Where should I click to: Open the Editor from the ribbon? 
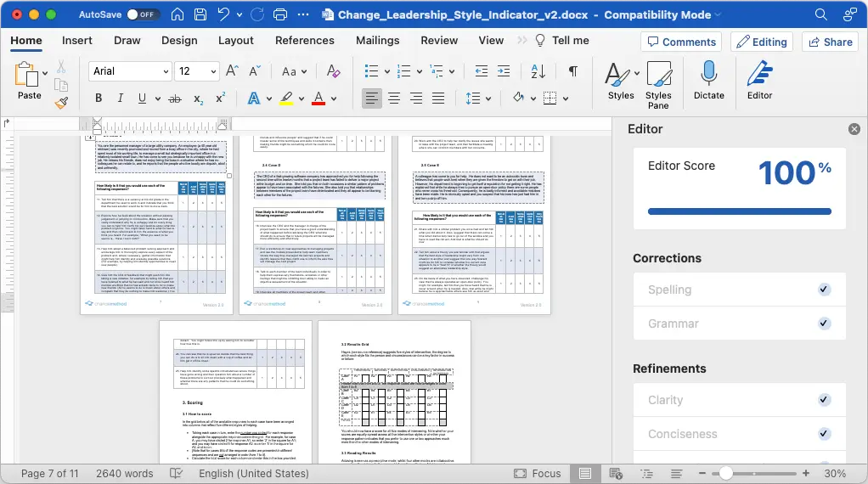pyautogui.click(x=759, y=80)
